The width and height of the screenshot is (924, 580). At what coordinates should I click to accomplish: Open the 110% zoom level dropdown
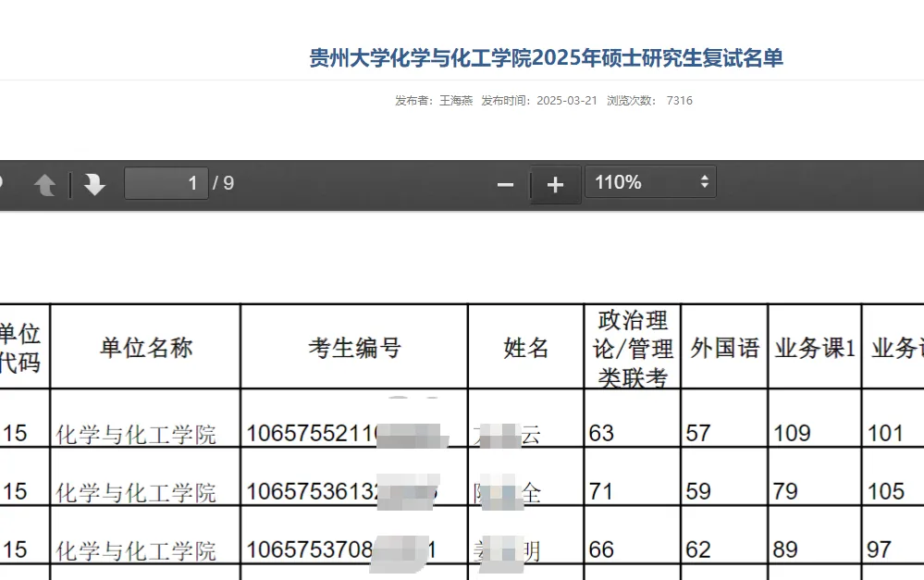[650, 182]
